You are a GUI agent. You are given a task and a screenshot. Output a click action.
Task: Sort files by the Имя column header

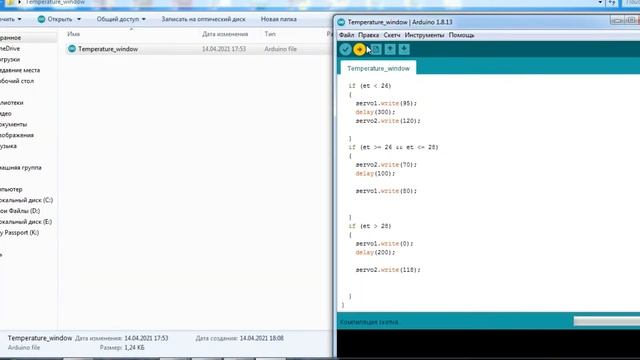pos(73,34)
